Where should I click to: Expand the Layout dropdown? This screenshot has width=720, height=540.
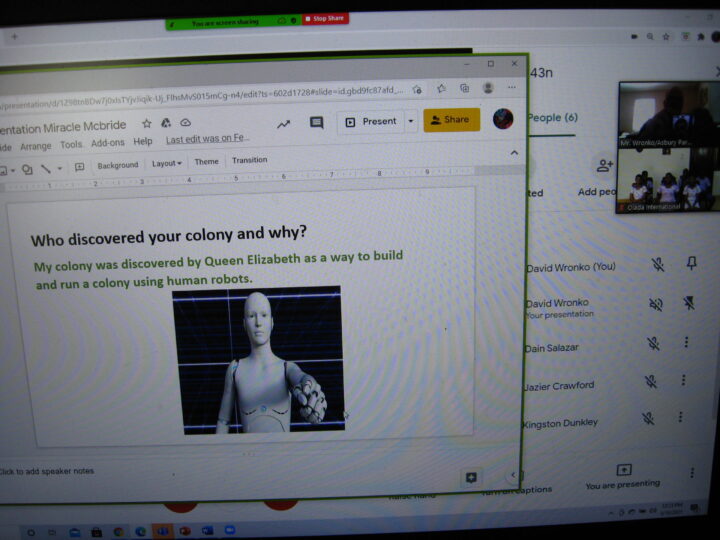166,163
